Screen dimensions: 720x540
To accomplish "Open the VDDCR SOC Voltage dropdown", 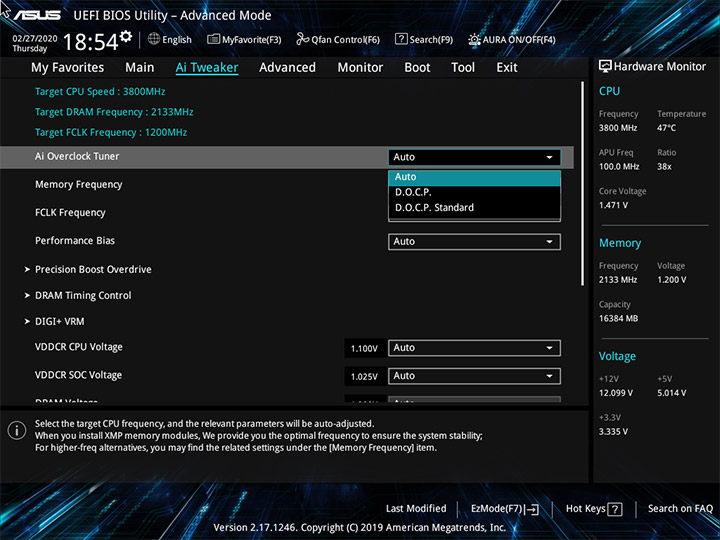I will [474, 376].
